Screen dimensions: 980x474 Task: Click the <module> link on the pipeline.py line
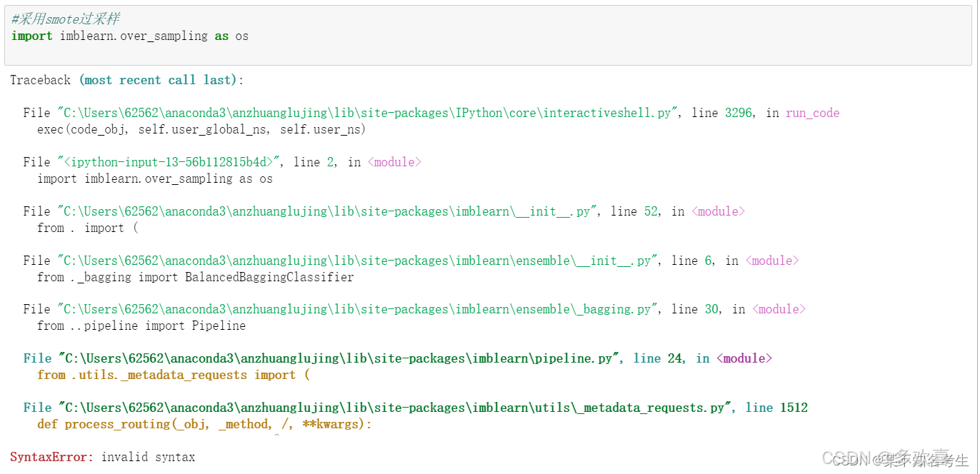(744, 358)
